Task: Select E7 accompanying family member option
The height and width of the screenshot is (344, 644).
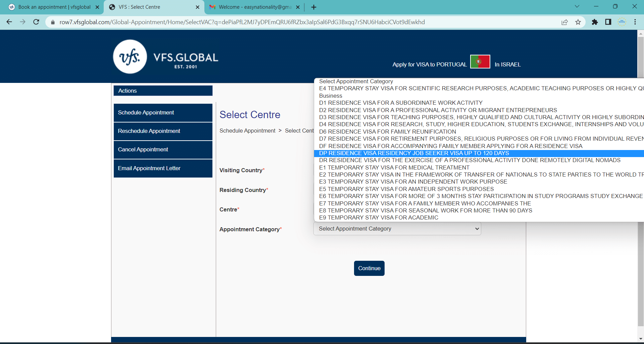Action: [479, 203]
